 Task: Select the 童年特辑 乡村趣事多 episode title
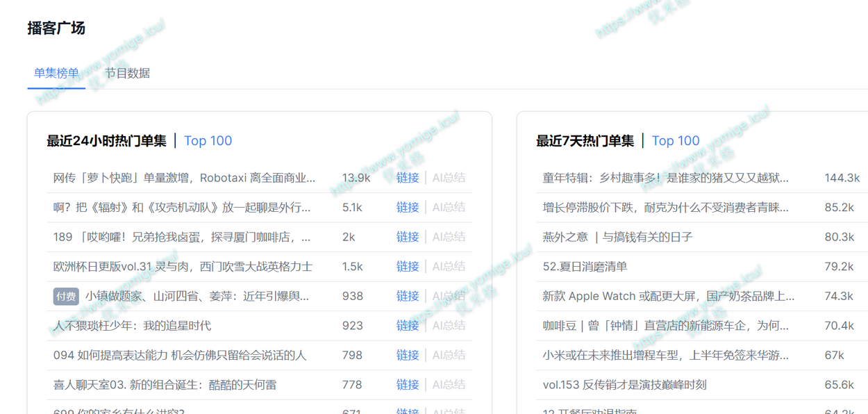coord(665,178)
